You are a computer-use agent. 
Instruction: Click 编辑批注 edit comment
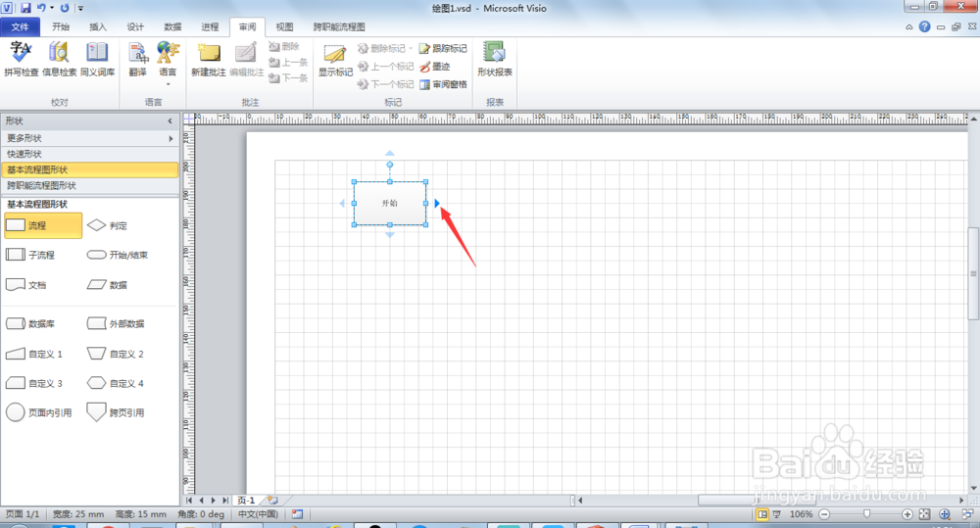[246, 60]
